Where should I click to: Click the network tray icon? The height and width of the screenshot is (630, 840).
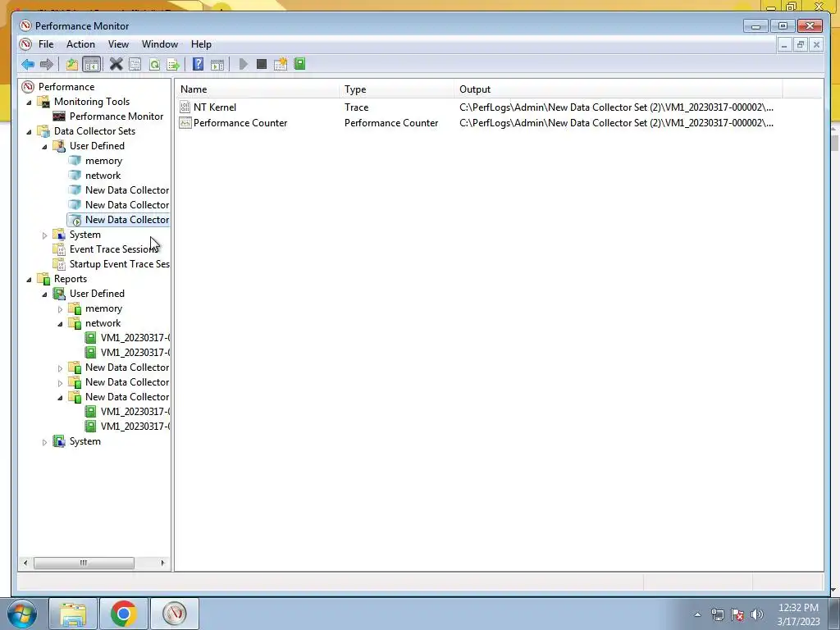click(x=717, y=614)
